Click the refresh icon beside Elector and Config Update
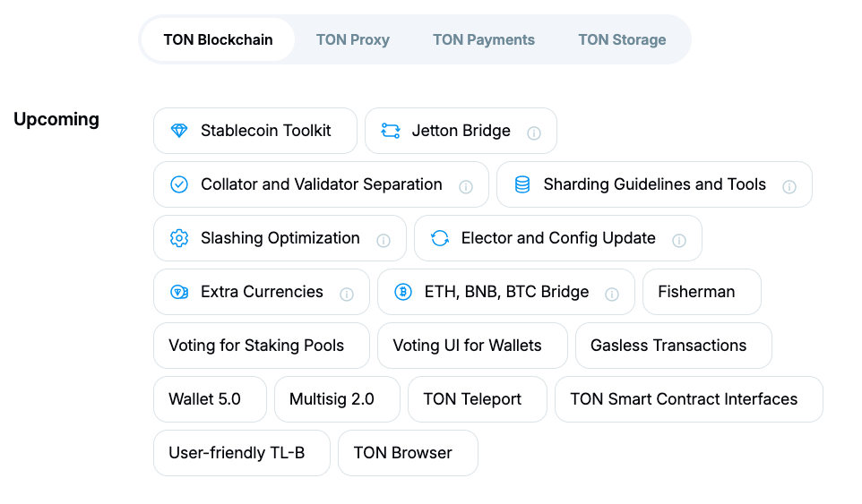Viewport: 862px width, 504px height. (440, 238)
